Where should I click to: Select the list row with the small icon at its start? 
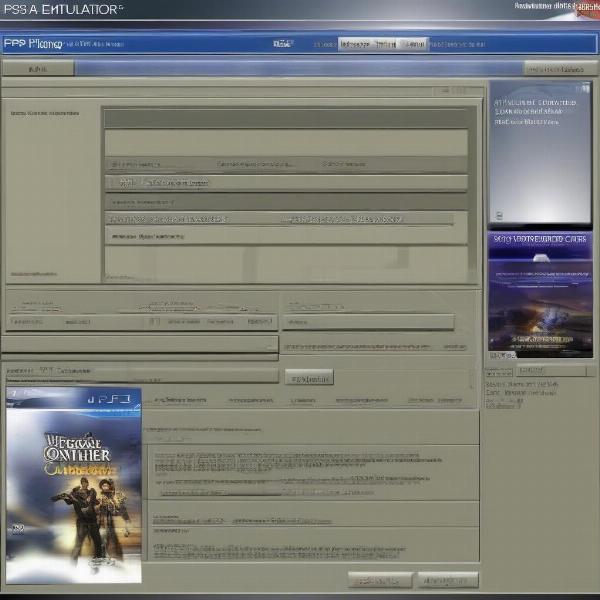(286, 183)
